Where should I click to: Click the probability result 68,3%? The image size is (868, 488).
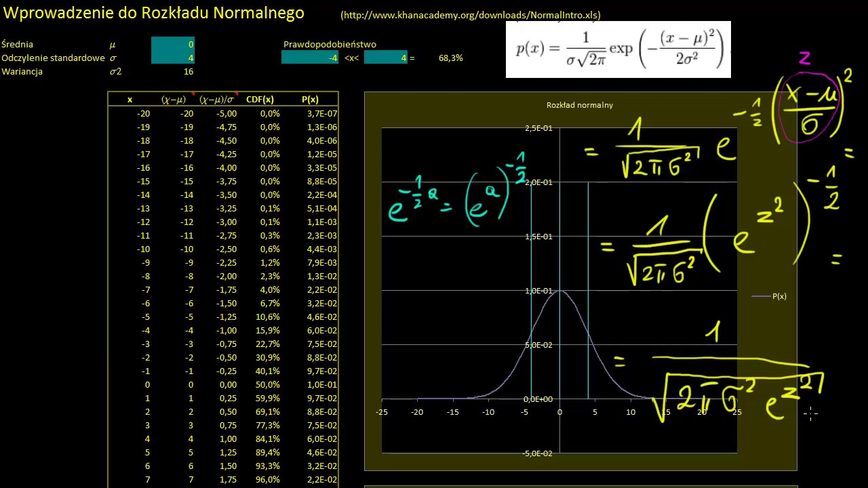450,58
